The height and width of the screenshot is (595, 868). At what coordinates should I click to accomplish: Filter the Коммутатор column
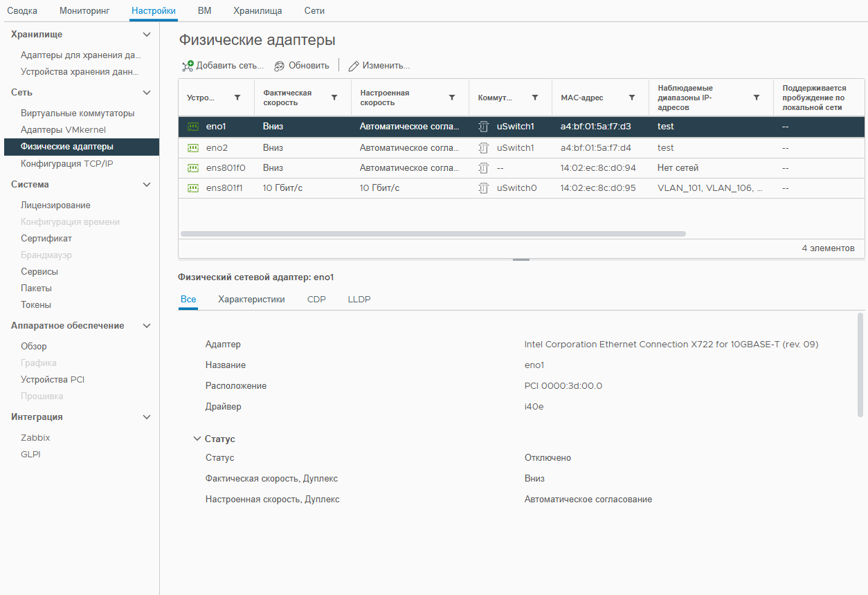point(535,98)
